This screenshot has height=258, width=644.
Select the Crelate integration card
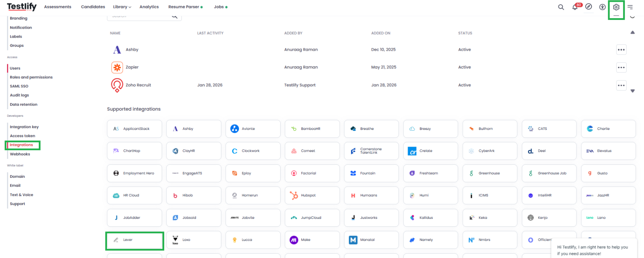(x=430, y=151)
